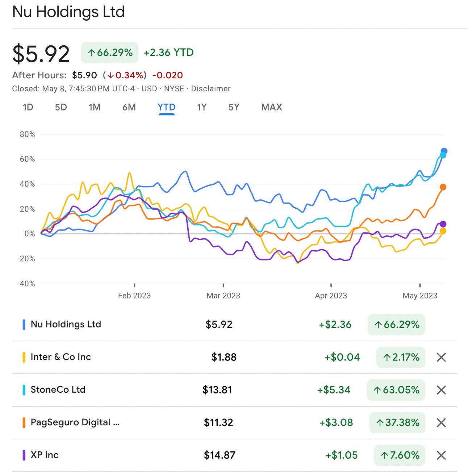Click XP Inc purple endpoint dot

click(x=443, y=224)
